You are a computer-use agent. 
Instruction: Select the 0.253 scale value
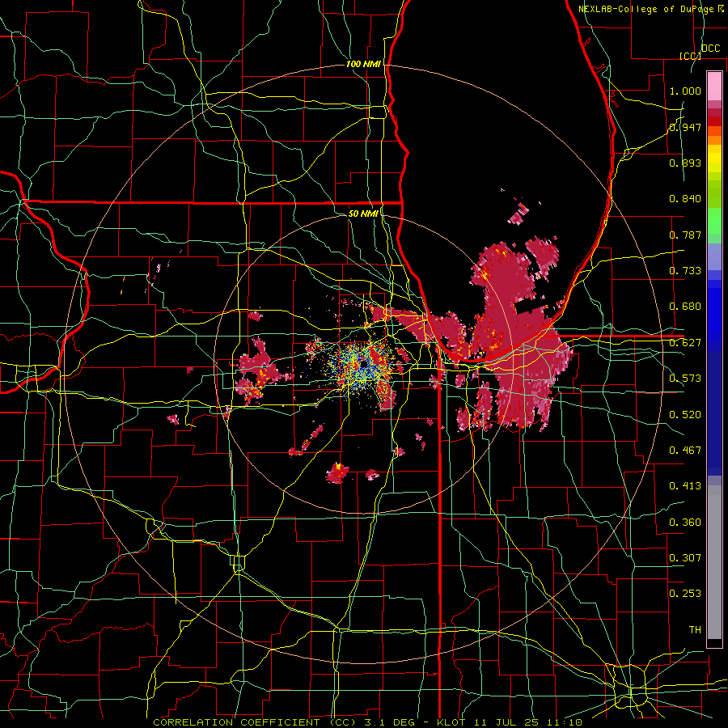pyautogui.click(x=685, y=594)
